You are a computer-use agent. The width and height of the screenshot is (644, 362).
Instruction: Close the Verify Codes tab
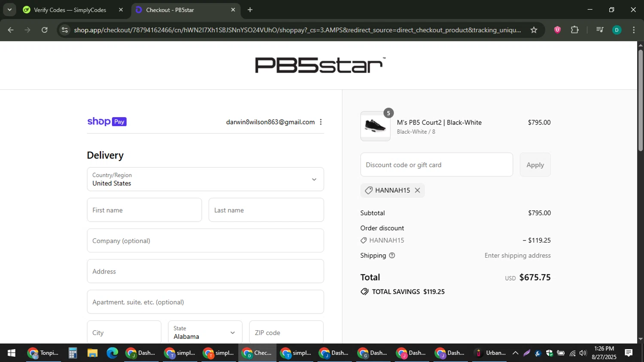pyautogui.click(x=121, y=10)
